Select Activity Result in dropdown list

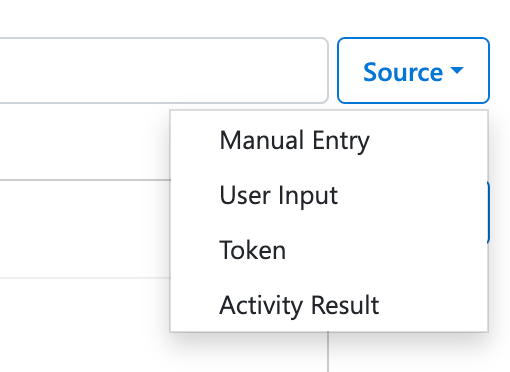(329, 305)
